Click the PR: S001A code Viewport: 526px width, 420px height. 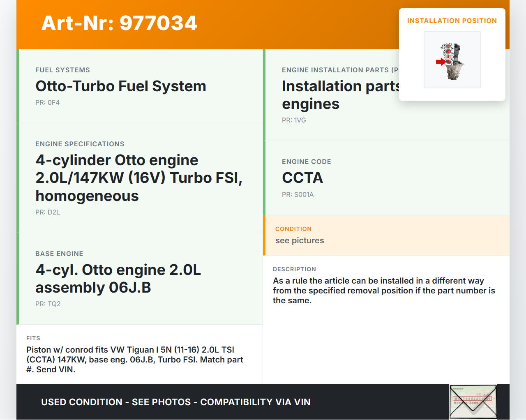point(298,195)
